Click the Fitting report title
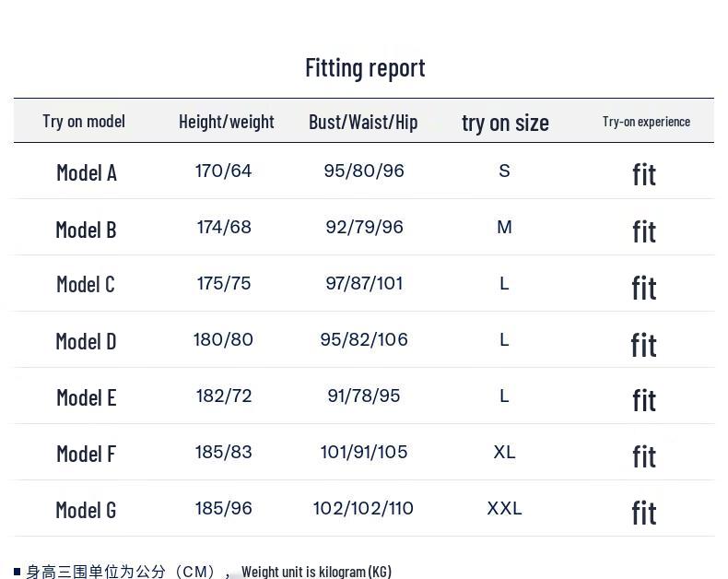This screenshot has height=579, width=728. [365, 67]
